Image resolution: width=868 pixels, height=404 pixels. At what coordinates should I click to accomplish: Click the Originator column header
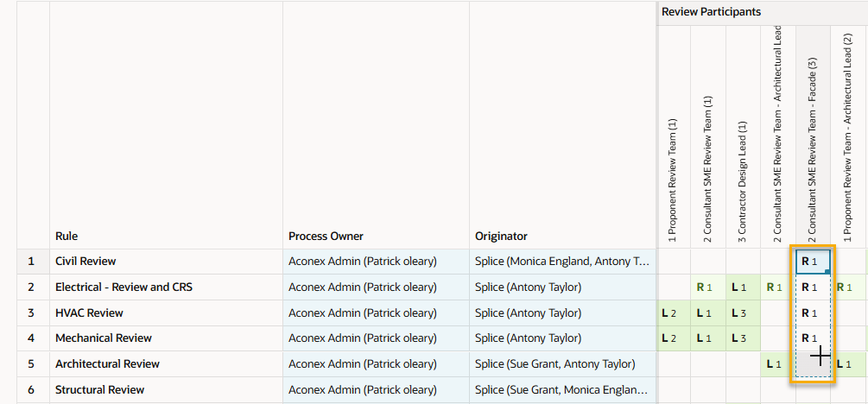[501, 237]
